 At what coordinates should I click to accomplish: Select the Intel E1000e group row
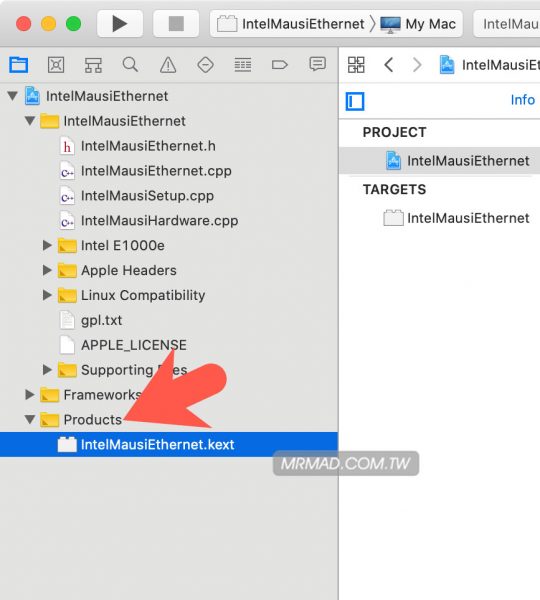point(169,245)
